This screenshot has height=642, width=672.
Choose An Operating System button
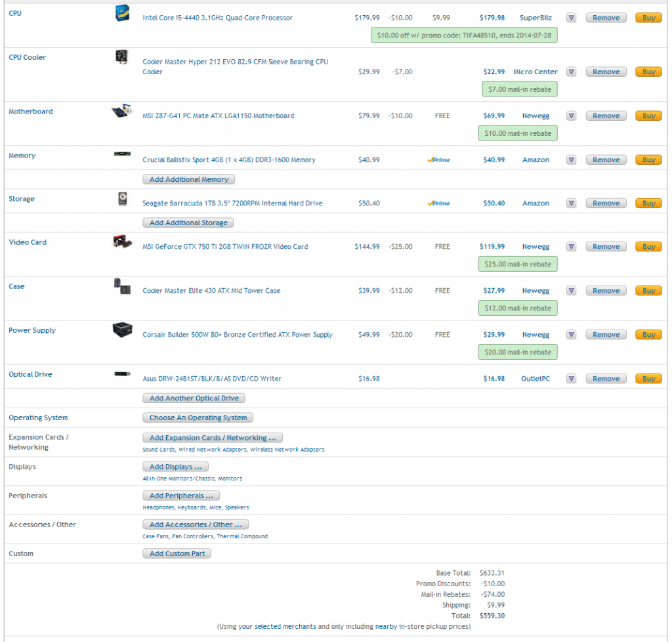198,417
